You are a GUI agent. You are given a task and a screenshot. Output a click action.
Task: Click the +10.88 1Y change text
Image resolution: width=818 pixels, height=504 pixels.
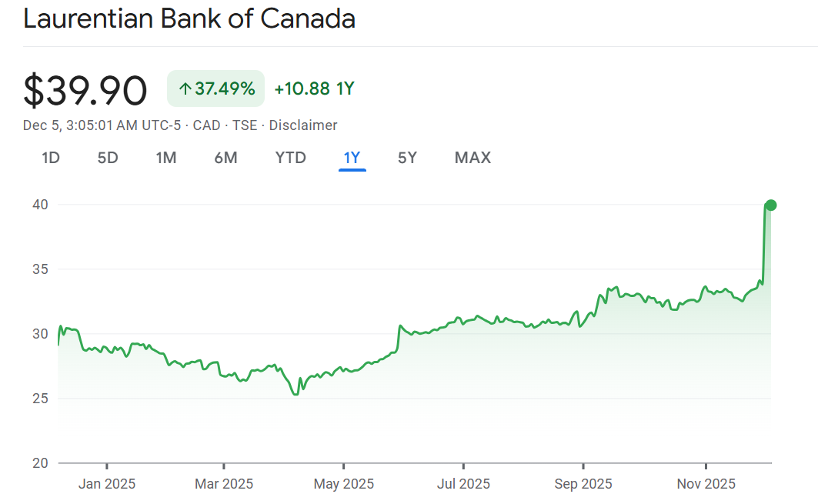click(314, 88)
